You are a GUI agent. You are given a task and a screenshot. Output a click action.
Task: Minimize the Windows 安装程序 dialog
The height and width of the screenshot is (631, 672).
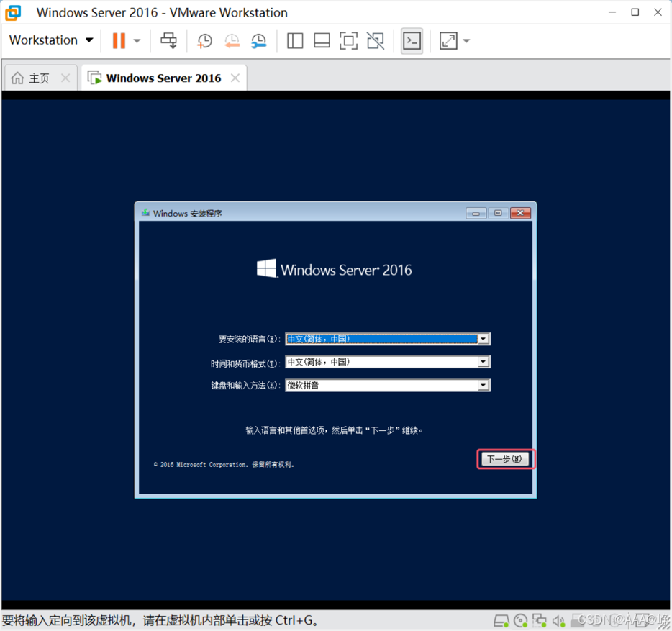pyautogui.click(x=476, y=213)
